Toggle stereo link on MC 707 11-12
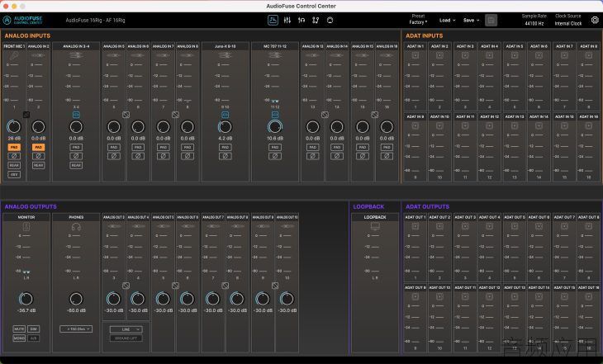603x364 pixels. pos(275,115)
